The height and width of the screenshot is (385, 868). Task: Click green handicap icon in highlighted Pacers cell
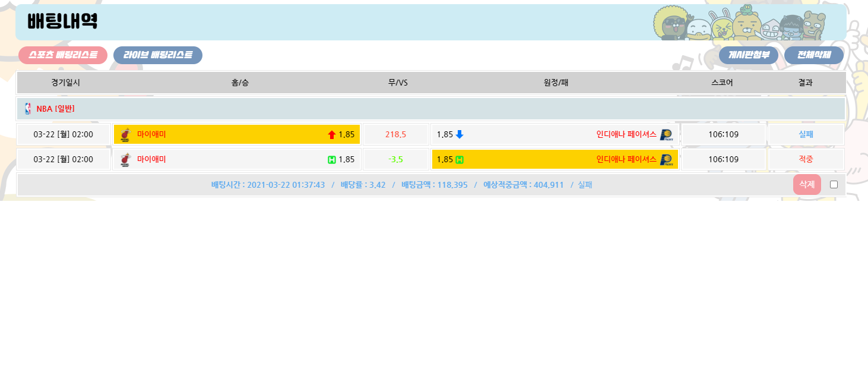click(x=460, y=160)
